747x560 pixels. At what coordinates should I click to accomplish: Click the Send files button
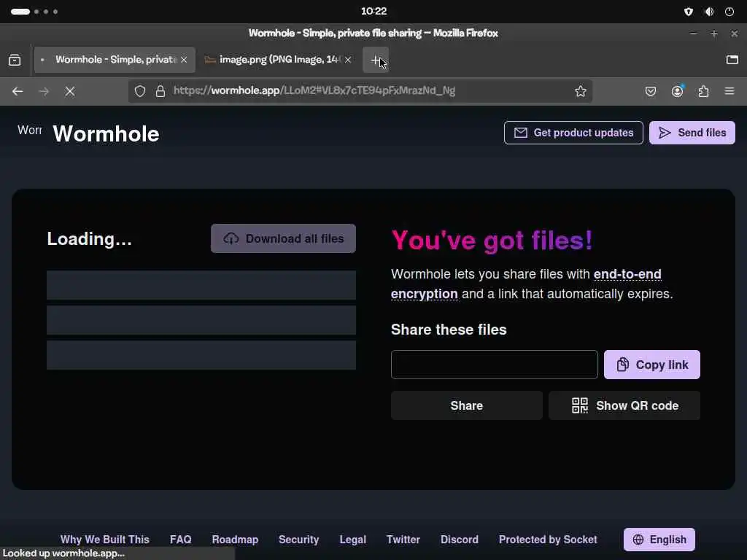coord(692,133)
